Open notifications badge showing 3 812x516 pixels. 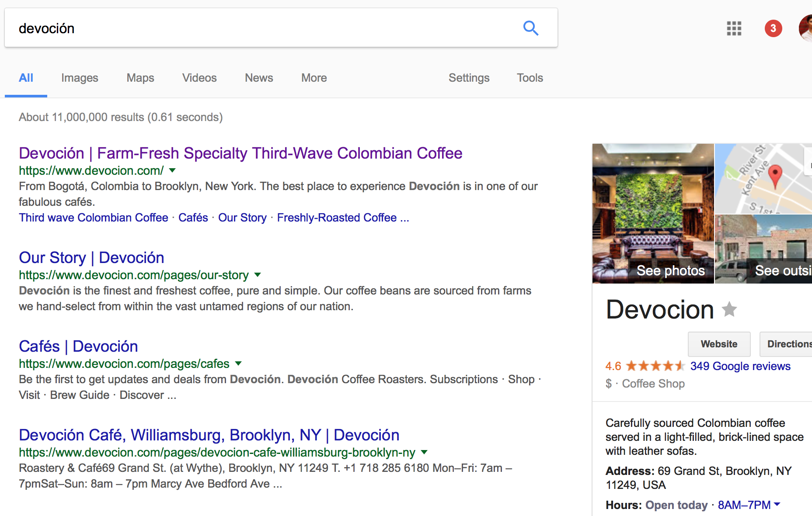pyautogui.click(x=773, y=28)
